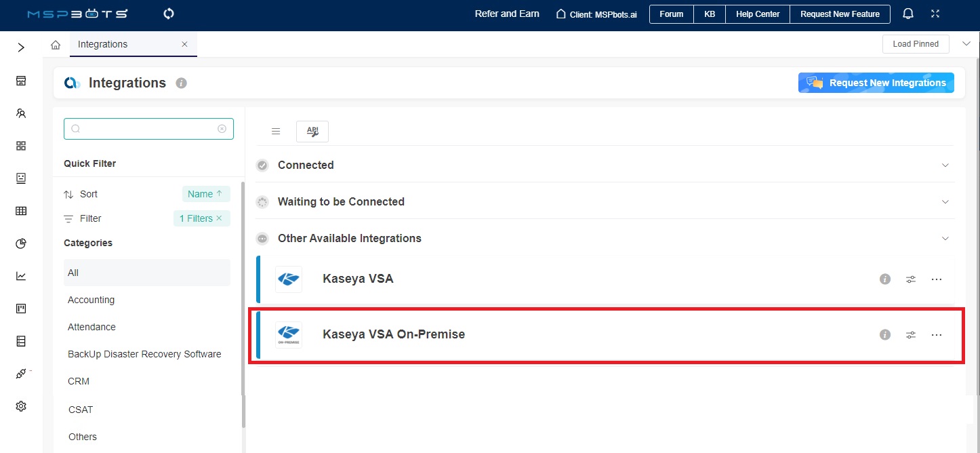Open settings sliders for Kaseya VSA On-Premise
Screen dimensions: 980x453
911,334
